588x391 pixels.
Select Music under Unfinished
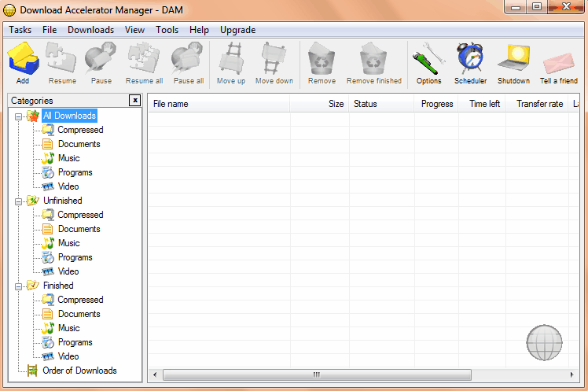pyautogui.click(x=69, y=243)
